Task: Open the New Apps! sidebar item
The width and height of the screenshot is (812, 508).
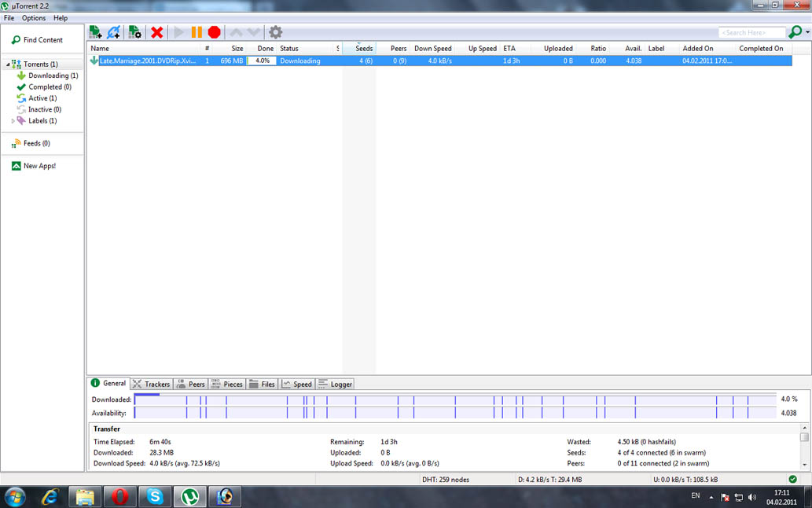Action: (x=39, y=166)
